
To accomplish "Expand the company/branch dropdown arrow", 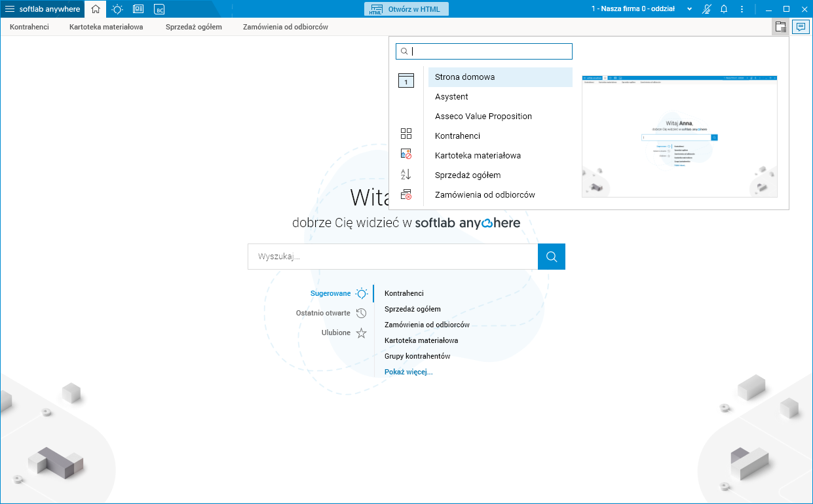I will [x=689, y=9].
